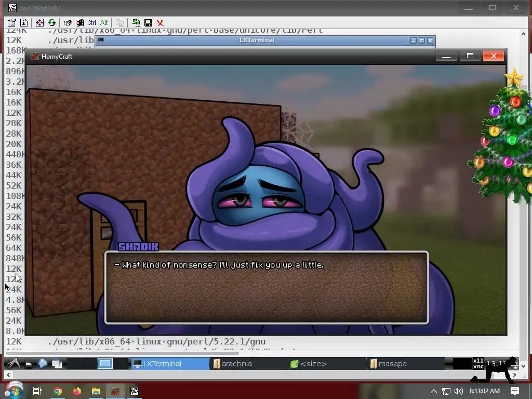Click VNC viewer horizontal scrollbar left arrow

coord(8,375)
